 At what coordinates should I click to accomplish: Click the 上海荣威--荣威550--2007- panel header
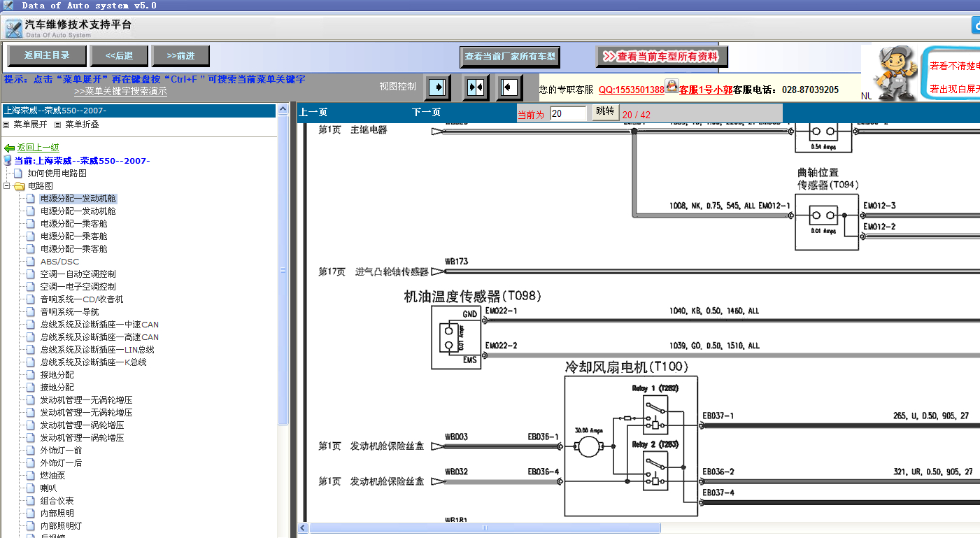(139, 110)
